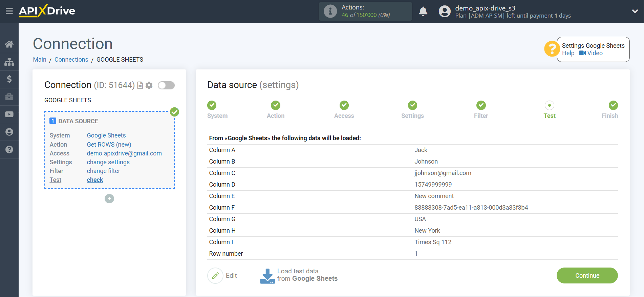Viewport: 644px width, 297px height.
Task: Select the Test step
Action: (x=549, y=105)
